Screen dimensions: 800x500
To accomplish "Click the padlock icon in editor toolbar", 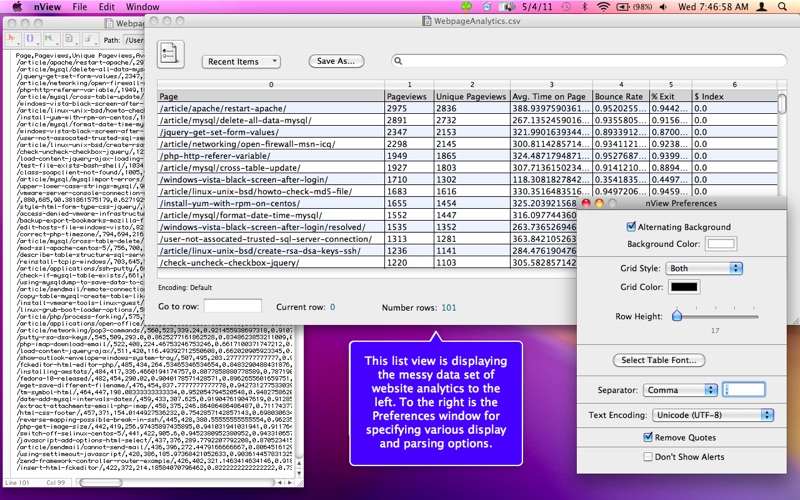I will pos(89,39).
